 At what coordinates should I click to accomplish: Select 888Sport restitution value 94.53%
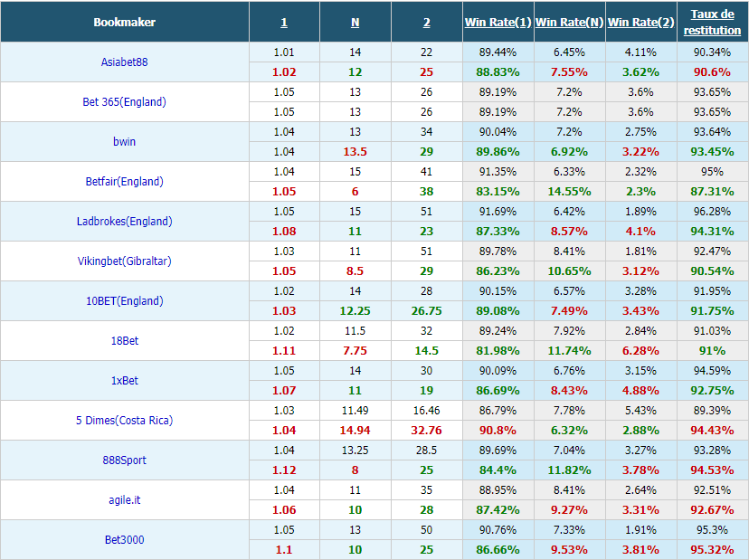click(x=712, y=470)
